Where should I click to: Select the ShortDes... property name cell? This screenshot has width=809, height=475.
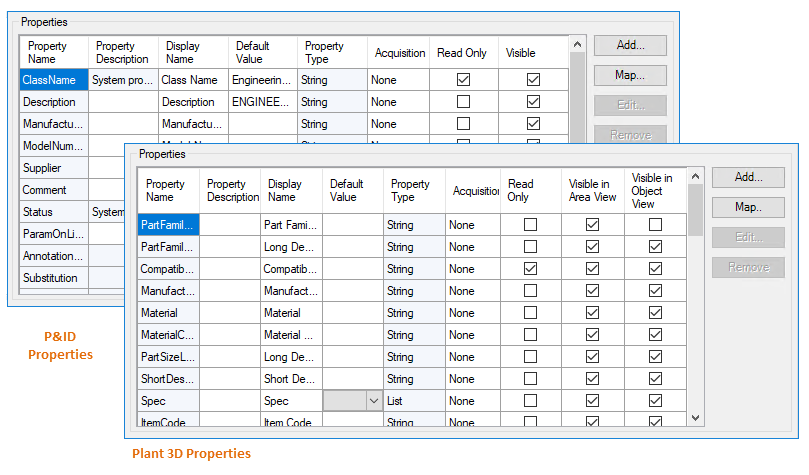(x=168, y=379)
